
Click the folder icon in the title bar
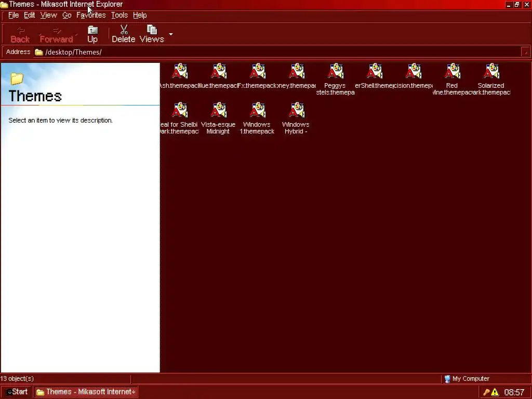tap(4, 4)
